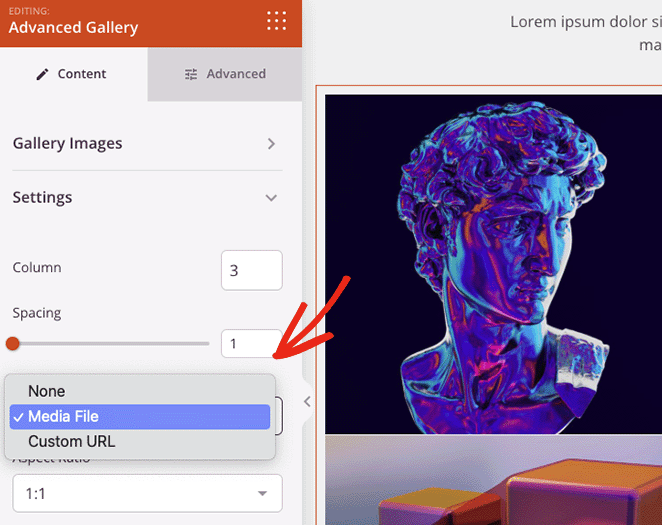Click the Spacing value field
The image size is (662, 525).
pyautogui.click(x=251, y=344)
